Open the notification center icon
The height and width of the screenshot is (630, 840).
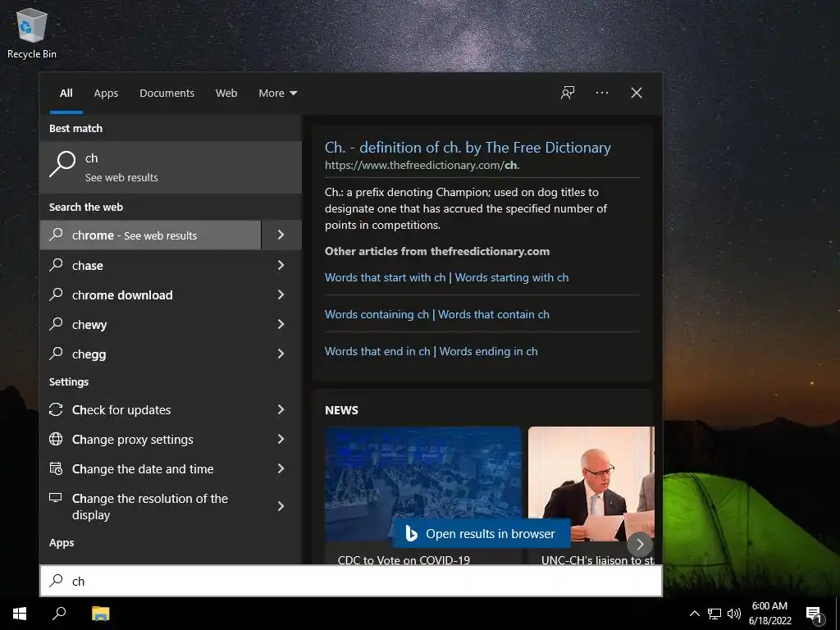(815, 614)
